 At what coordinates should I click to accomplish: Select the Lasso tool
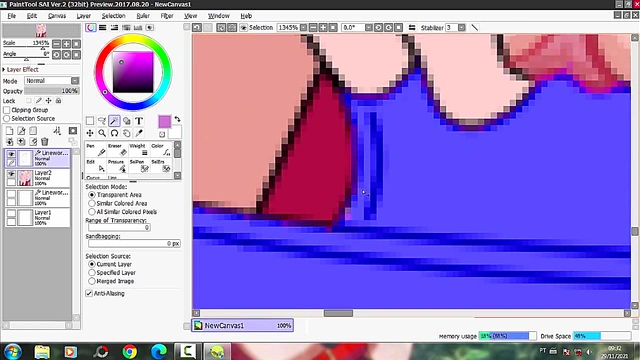[102, 121]
